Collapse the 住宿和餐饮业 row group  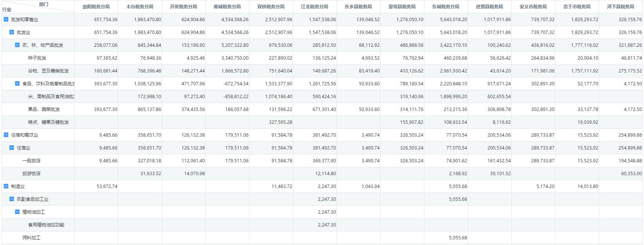(x=6, y=135)
